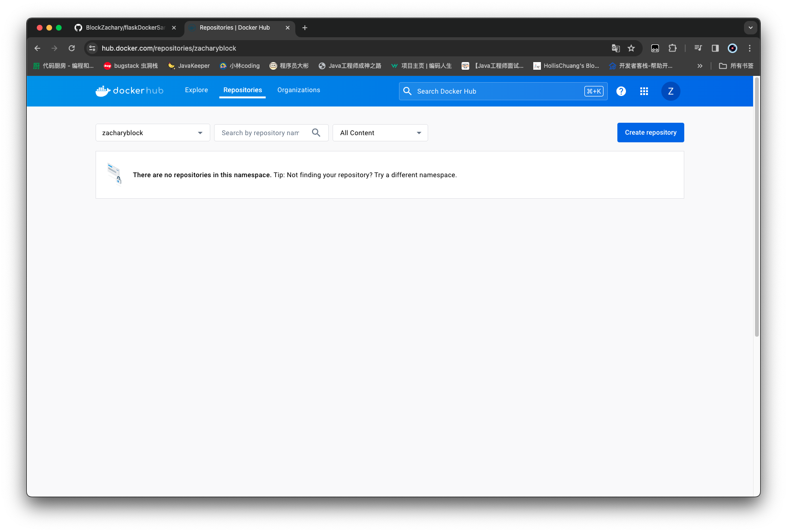Open the Chrome three-dot menu

click(750, 48)
